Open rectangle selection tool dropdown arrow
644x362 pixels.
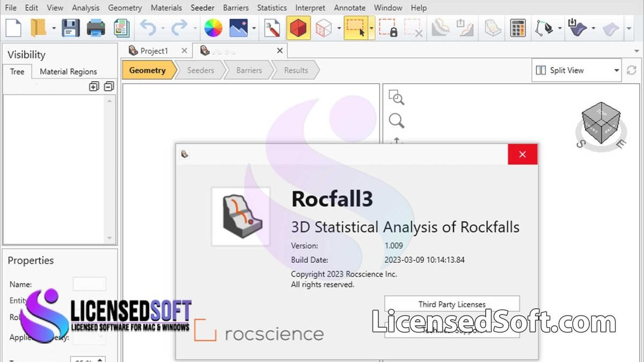tap(371, 28)
